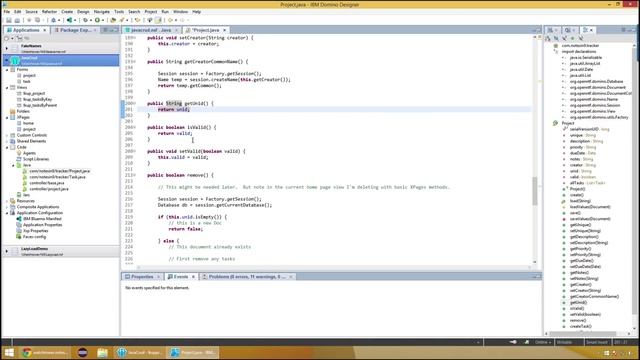Select getCreatorCommonName() in the Outline
The height and width of the screenshot is (360, 640).
click(x=594, y=297)
